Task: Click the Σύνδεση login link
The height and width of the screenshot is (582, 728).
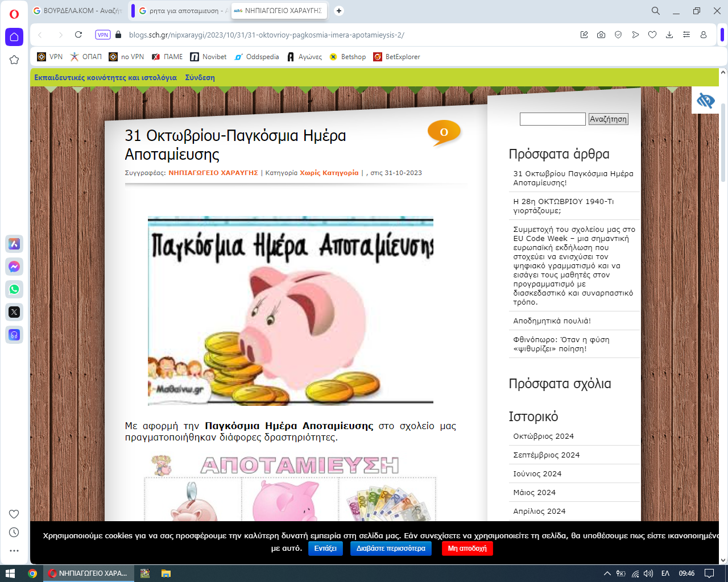Action: pos(200,78)
